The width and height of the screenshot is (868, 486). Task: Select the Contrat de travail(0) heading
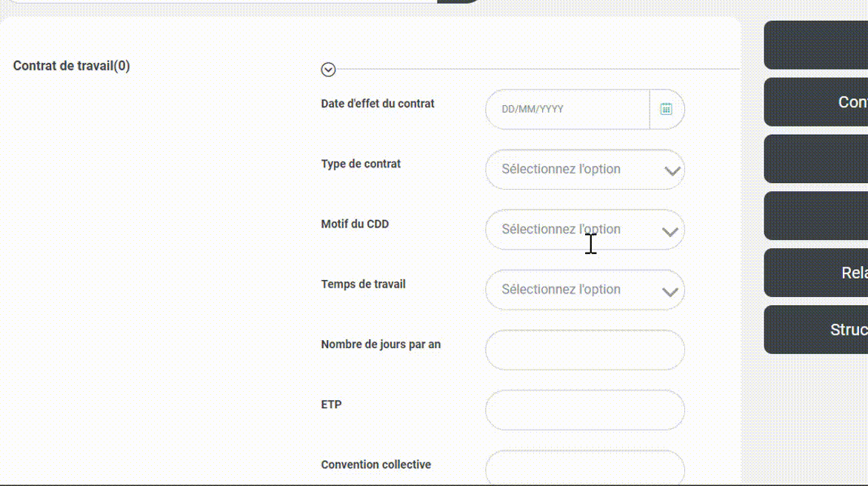tap(71, 66)
